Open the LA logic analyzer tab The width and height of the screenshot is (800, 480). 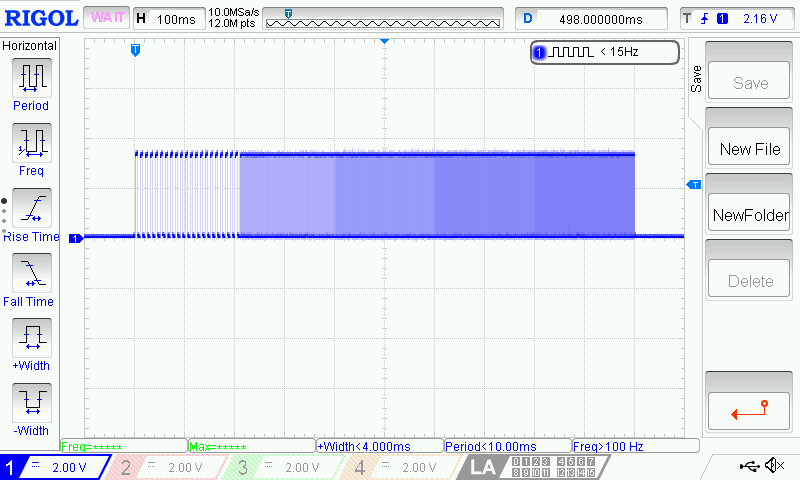(x=483, y=467)
